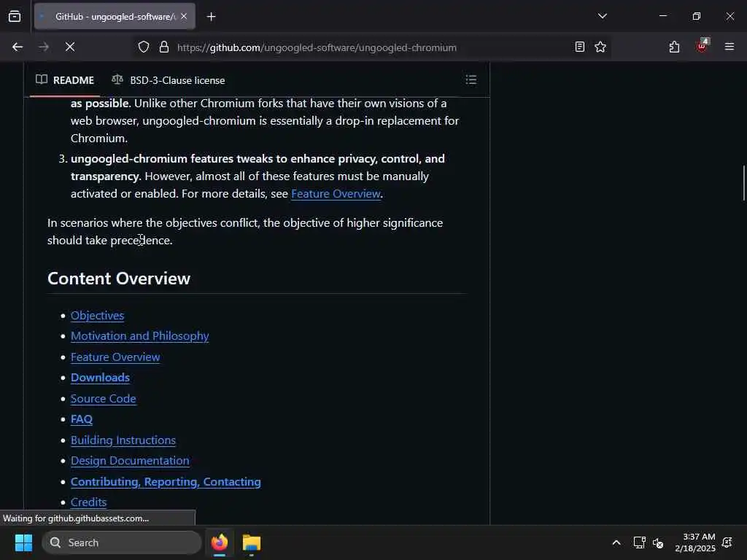Open network status tray icon

[x=639, y=542]
